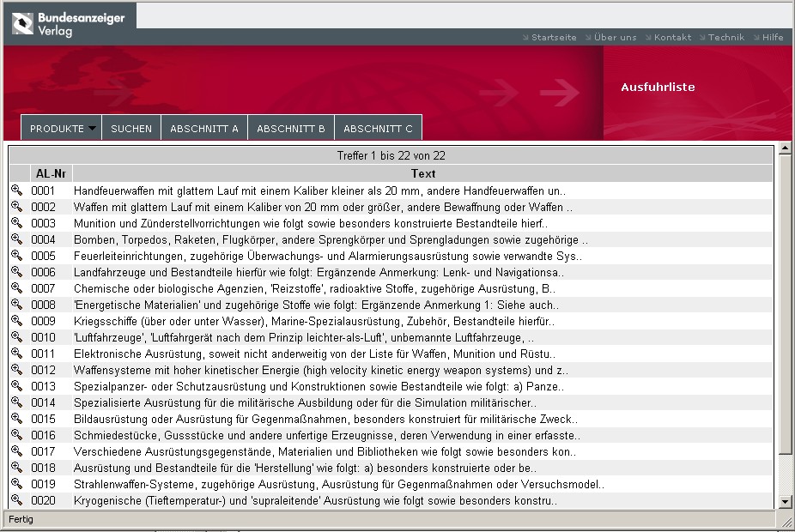795x532 pixels.
Task: Open details magnifier icon for row 0020
Action: 16,500
